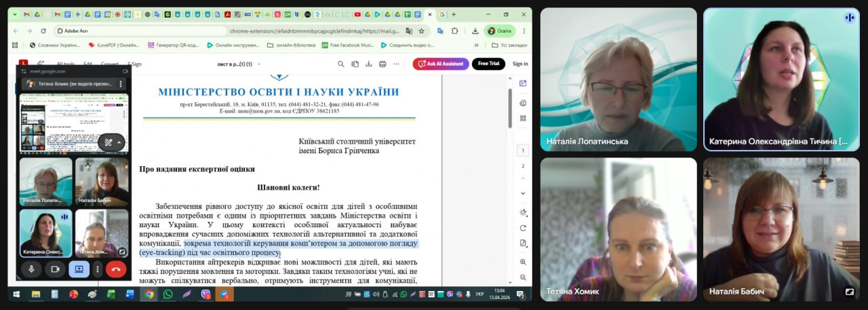Expand the tab search chevron at the left of the tab strip
This screenshot has height=310, width=868.
pos(15,14)
